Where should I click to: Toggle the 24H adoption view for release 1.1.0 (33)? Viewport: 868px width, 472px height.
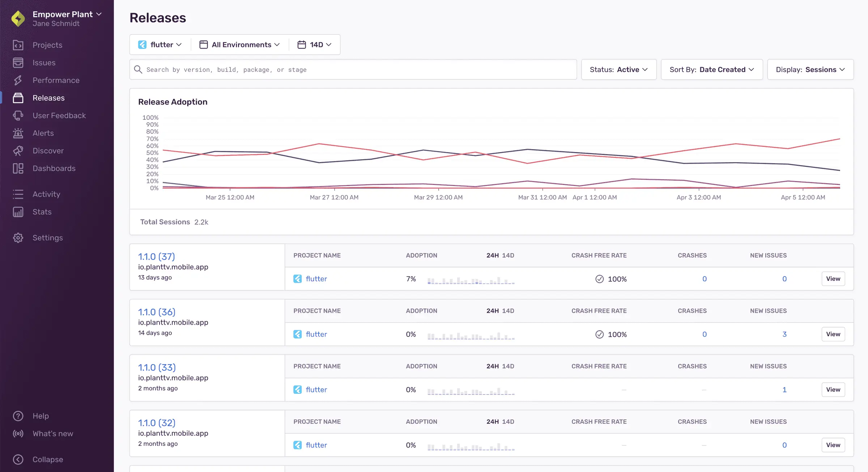[x=492, y=366]
